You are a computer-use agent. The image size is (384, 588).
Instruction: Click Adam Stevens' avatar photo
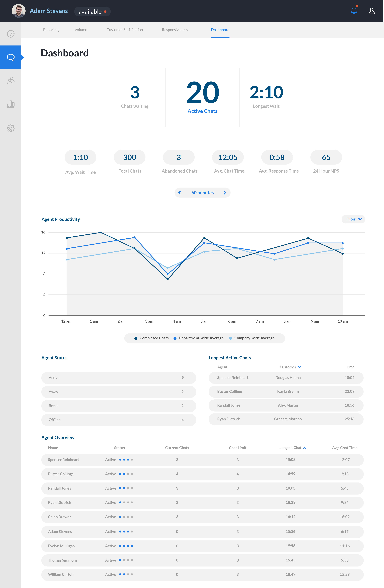(x=18, y=11)
